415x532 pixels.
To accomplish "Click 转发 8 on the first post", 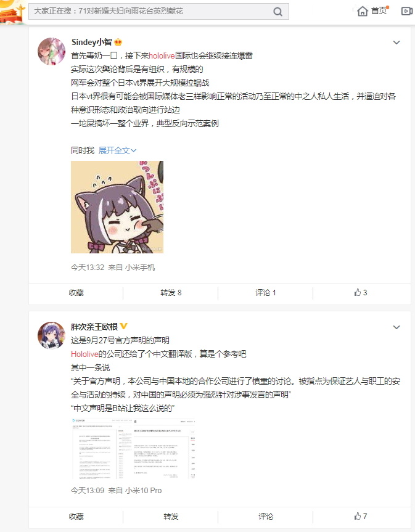I will pos(171,293).
